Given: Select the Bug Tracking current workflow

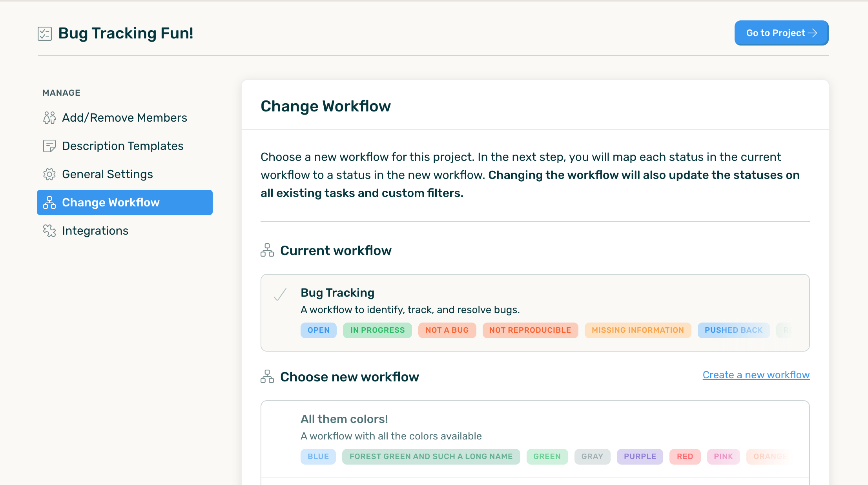Looking at the screenshot, I should coord(535,312).
